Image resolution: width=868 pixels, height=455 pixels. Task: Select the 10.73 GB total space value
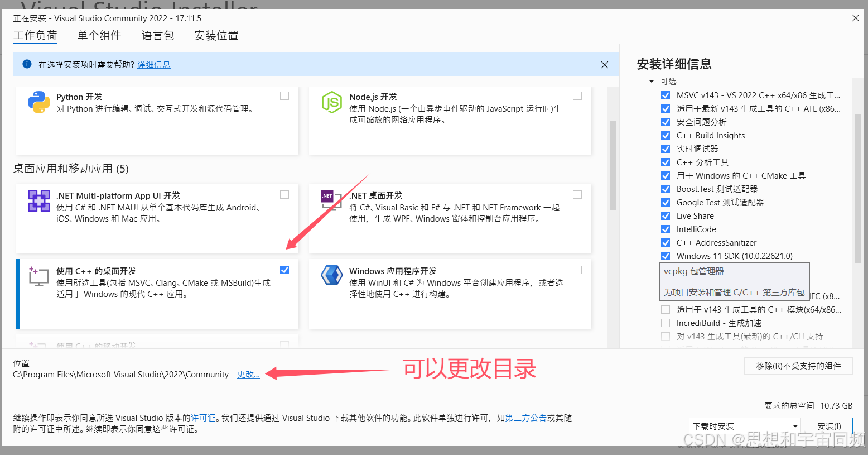pos(836,406)
